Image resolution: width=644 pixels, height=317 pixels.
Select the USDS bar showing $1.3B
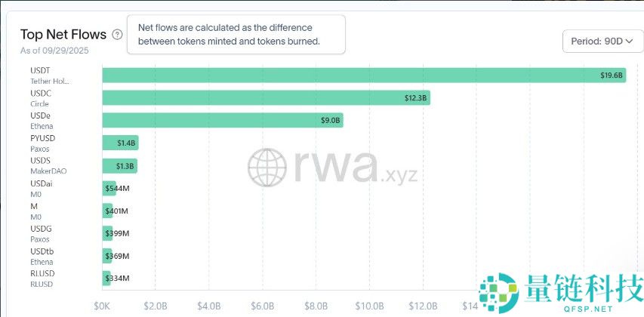click(x=119, y=166)
